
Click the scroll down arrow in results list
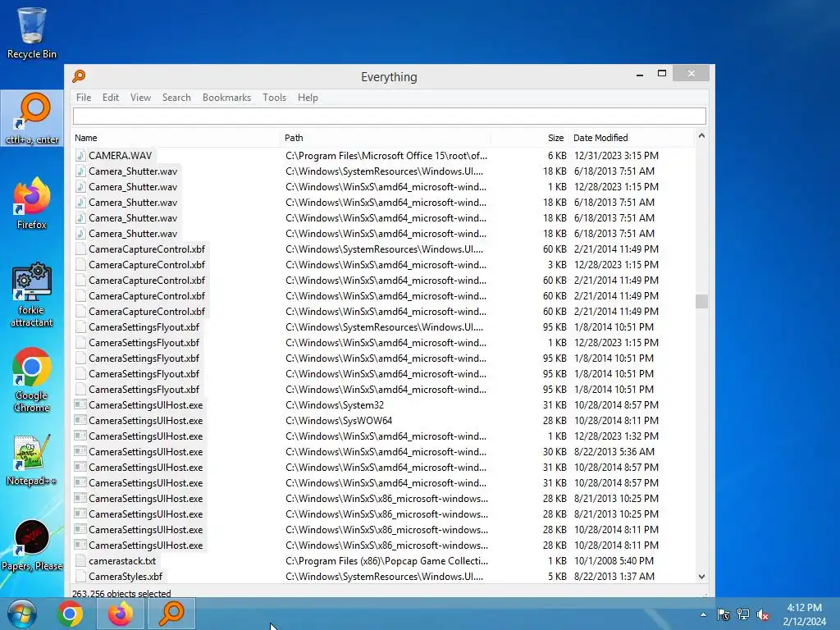[701, 577]
